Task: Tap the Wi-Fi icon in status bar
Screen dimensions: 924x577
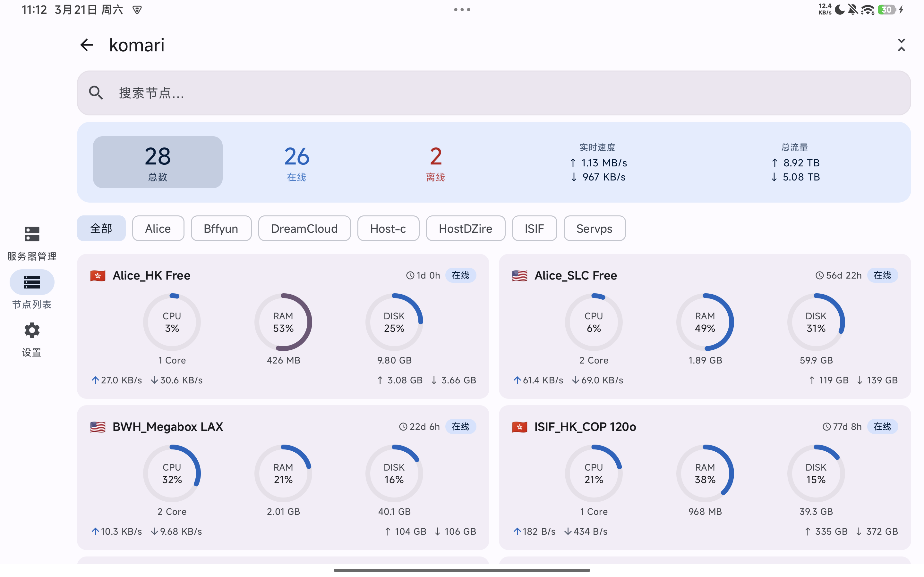Action: coord(868,10)
